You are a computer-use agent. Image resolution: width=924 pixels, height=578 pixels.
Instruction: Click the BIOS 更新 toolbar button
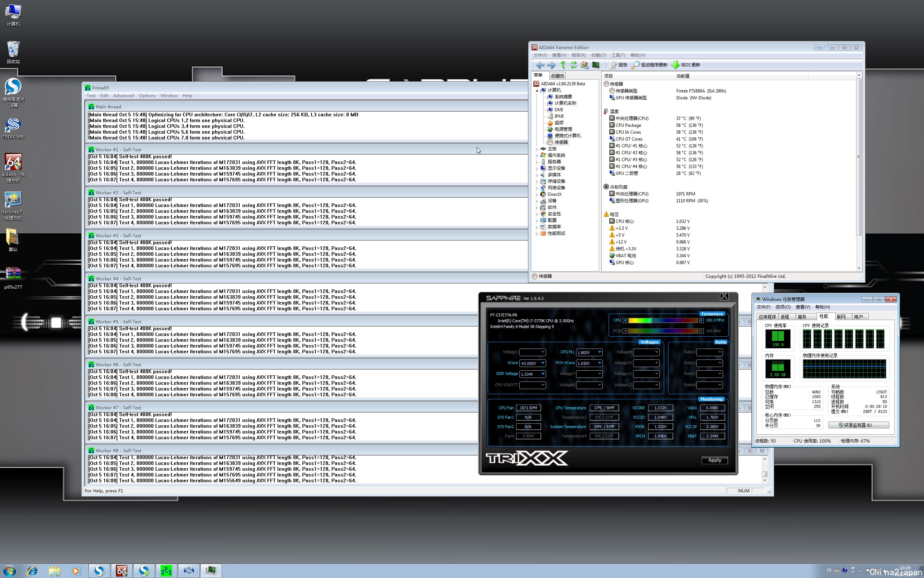(x=686, y=65)
